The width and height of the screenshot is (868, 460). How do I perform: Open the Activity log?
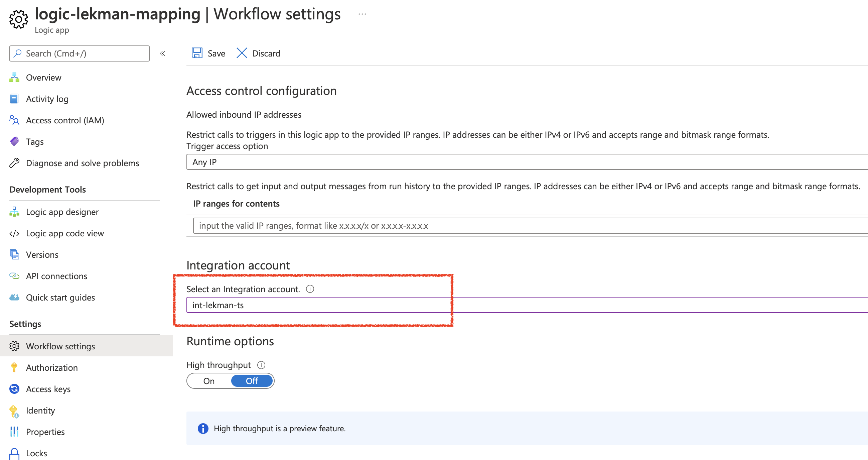[x=47, y=99]
